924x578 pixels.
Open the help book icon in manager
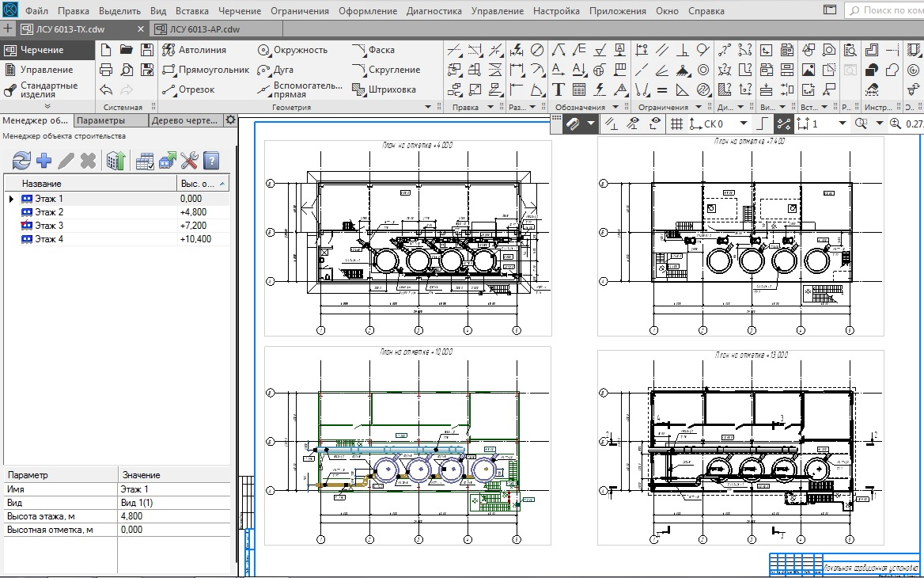pyautogui.click(x=211, y=161)
